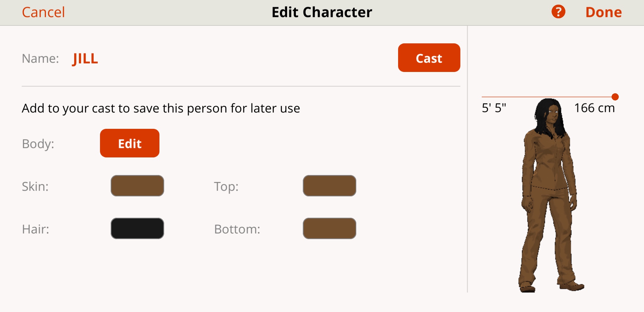Click the "Add to your cast" hint text
Screen dimensions: 644x312
click(161, 108)
